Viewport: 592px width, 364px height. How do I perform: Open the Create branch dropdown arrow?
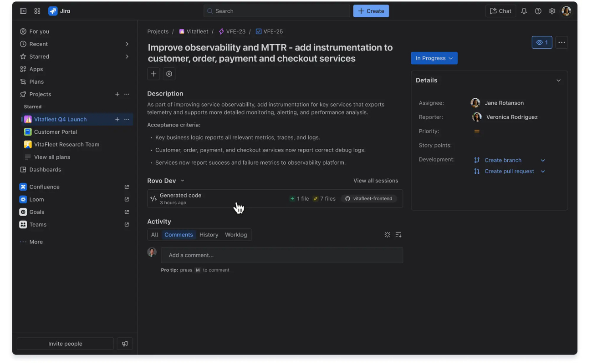(x=543, y=160)
